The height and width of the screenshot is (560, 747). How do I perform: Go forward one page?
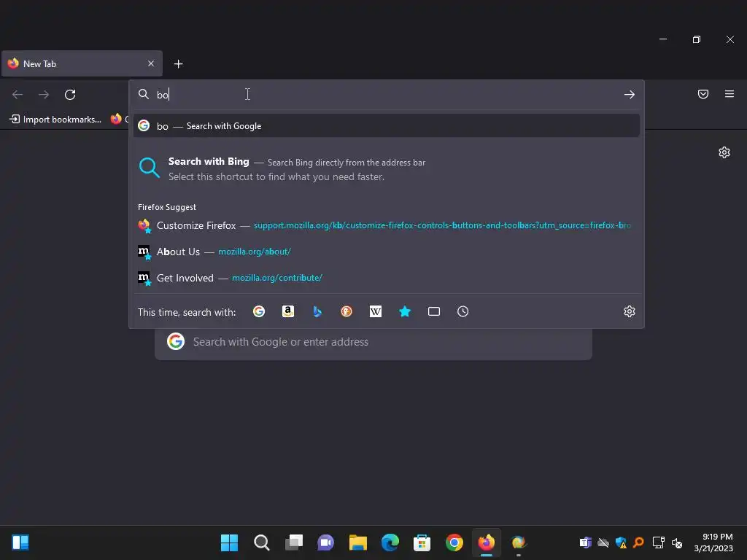point(44,94)
